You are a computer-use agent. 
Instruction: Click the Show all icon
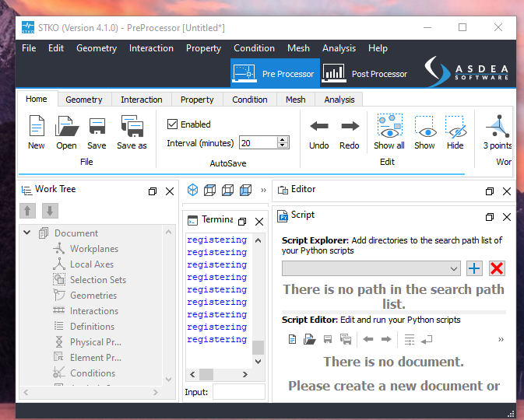click(x=389, y=125)
